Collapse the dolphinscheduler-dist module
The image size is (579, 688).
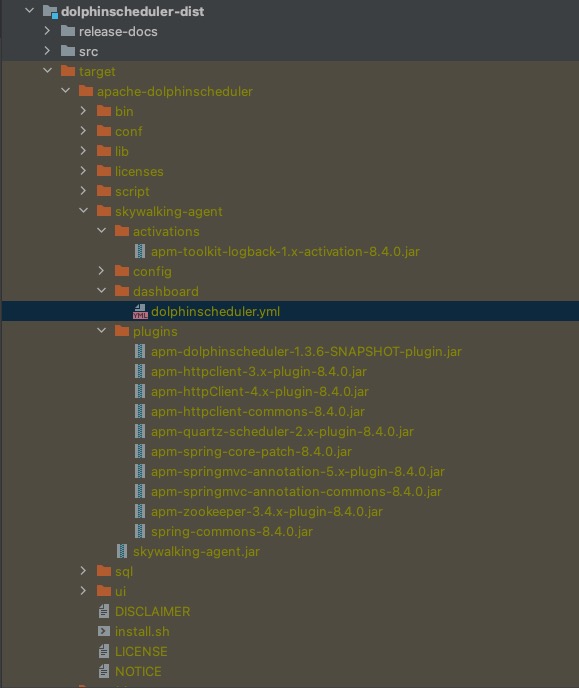(x=29, y=10)
